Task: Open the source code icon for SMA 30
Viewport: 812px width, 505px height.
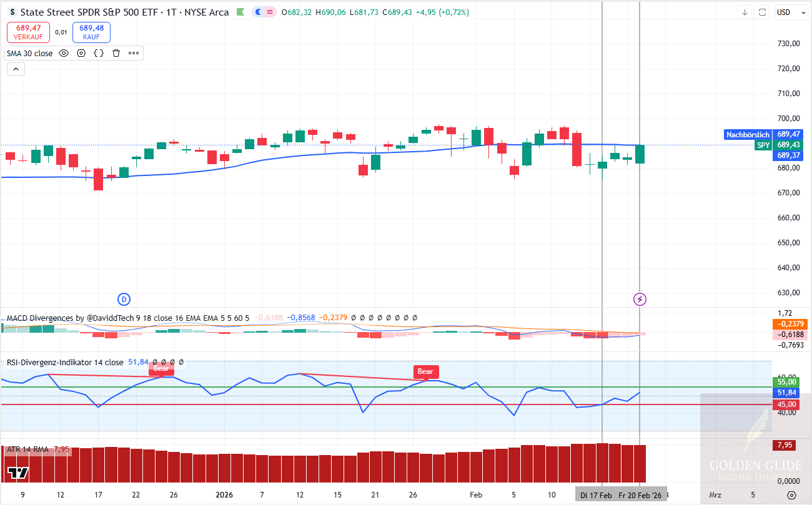Action: pyautogui.click(x=98, y=53)
